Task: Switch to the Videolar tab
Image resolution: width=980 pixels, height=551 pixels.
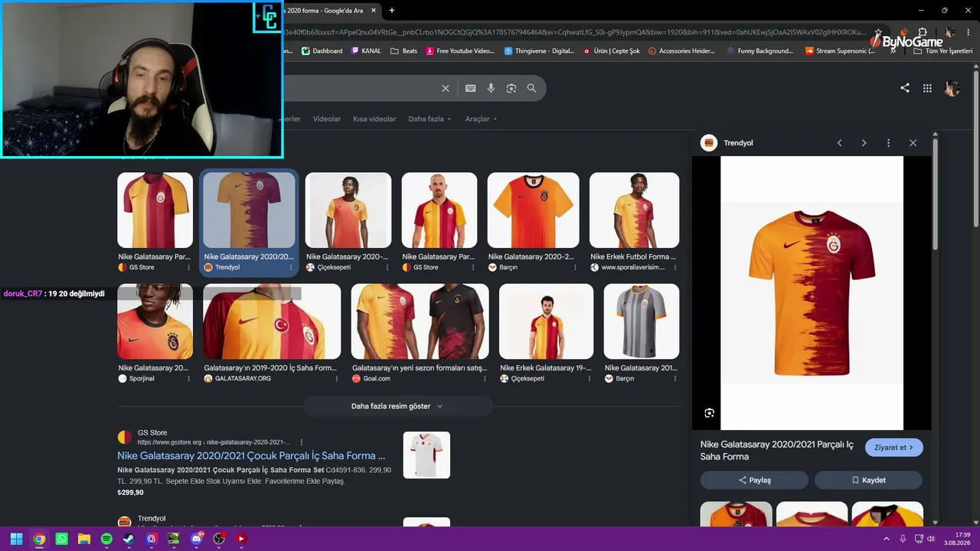Action: pos(327,119)
